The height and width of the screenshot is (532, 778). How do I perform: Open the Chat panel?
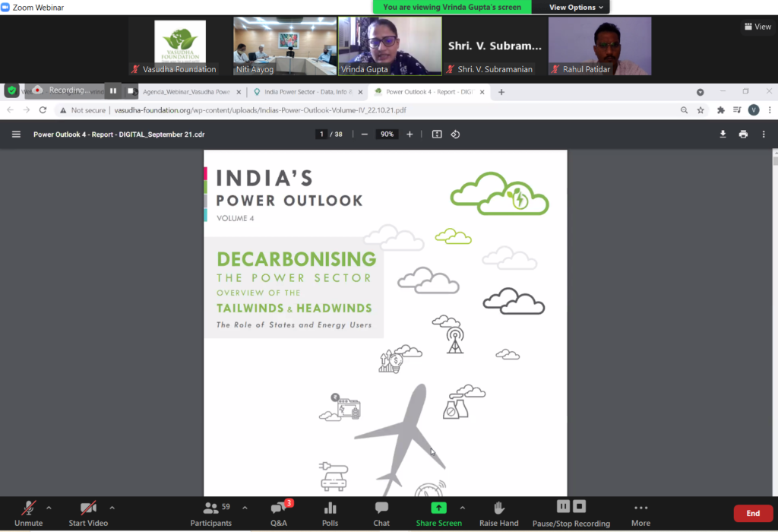(381, 514)
